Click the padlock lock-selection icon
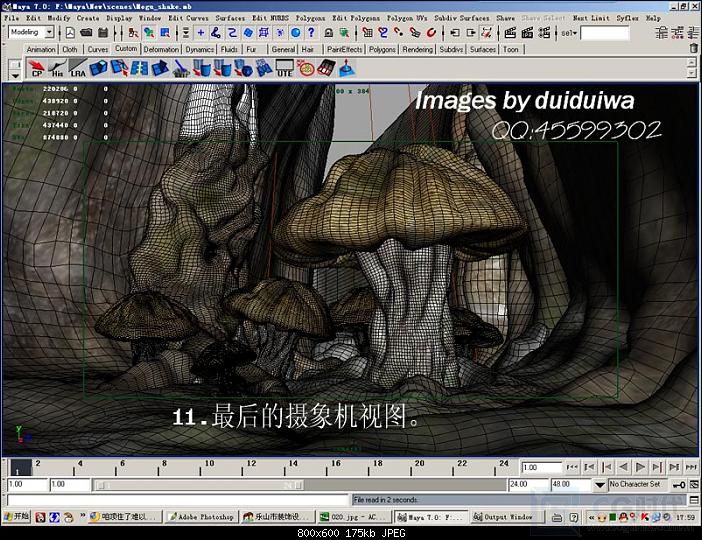This screenshot has height=540, width=702. click(x=329, y=33)
